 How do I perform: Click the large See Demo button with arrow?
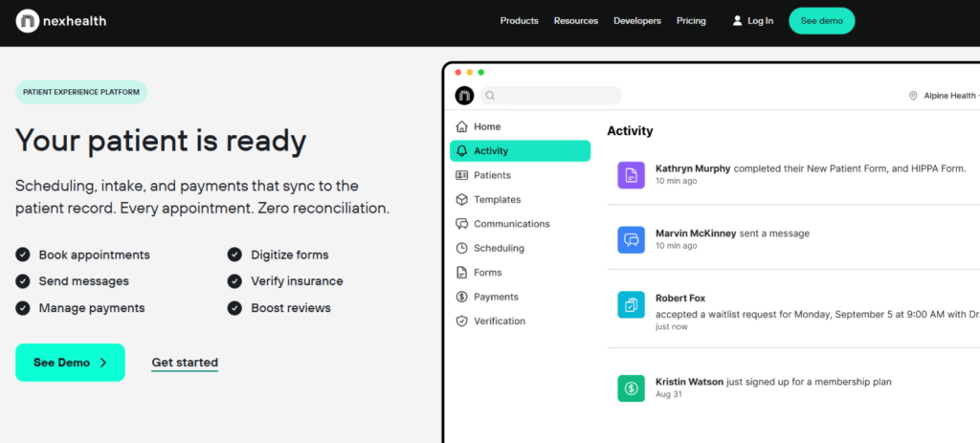tap(70, 363)
